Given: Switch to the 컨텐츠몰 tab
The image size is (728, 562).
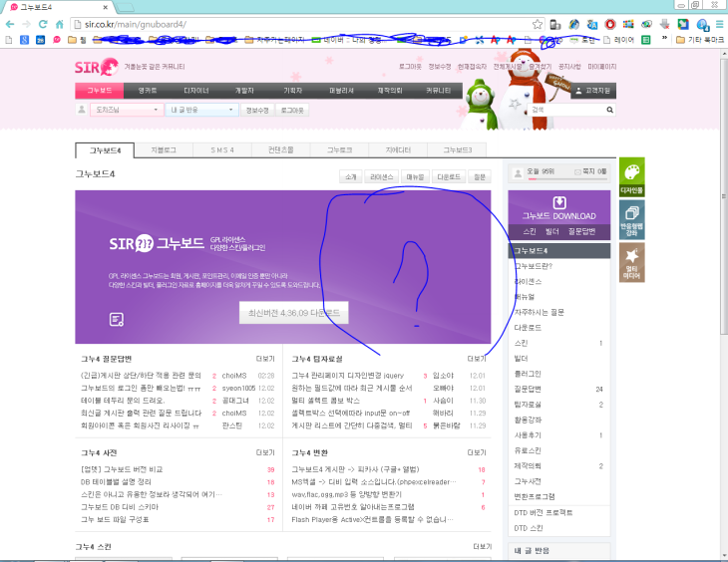Looking at the screenshot, I should point(281,149).
